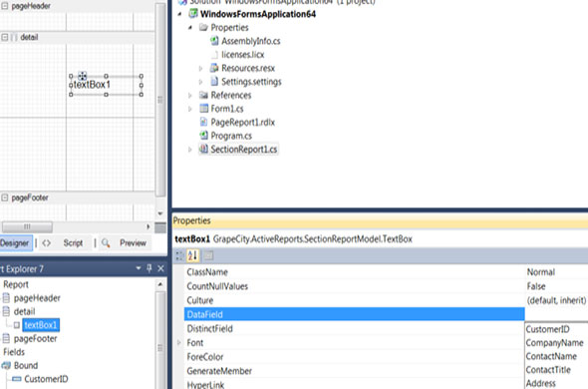Expand the Resources.resx node
The image size is (588, 389).
(x=200, y=69)
